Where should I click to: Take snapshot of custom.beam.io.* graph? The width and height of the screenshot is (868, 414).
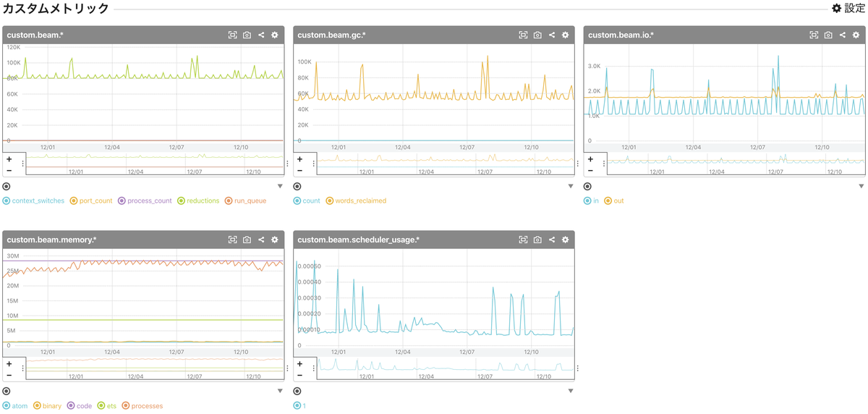click(x=828, y=35)
